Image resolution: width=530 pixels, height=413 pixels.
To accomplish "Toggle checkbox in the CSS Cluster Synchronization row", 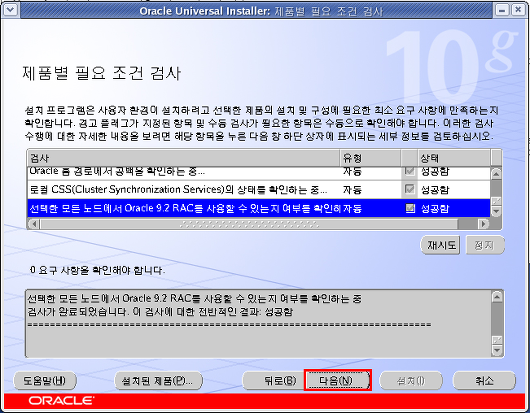I will tap(410, 189).
